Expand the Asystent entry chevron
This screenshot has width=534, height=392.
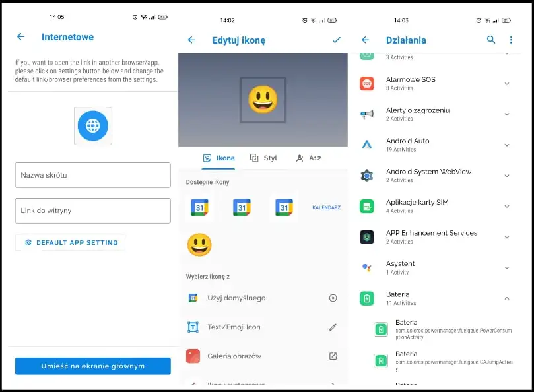point(506,268)
